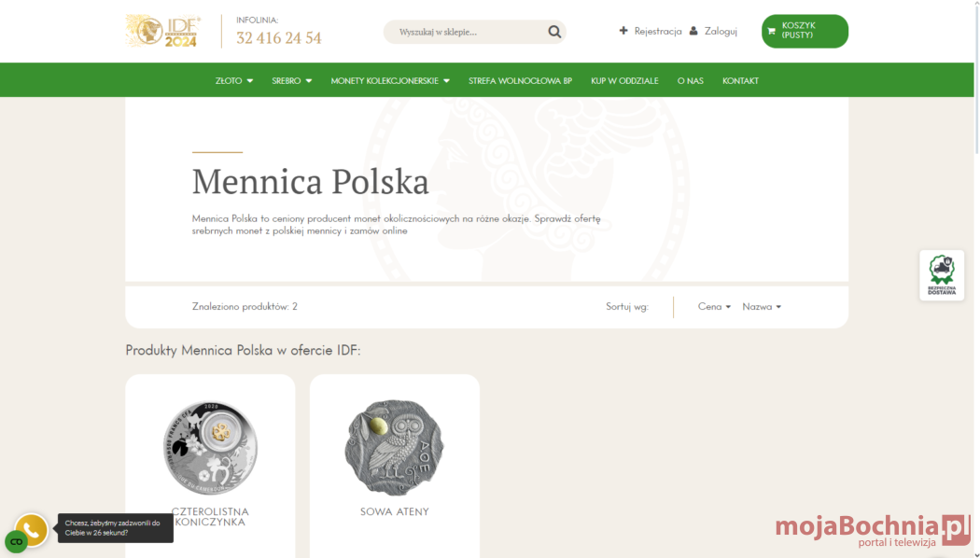Sort products by Nazwa

tap(762, 307)
